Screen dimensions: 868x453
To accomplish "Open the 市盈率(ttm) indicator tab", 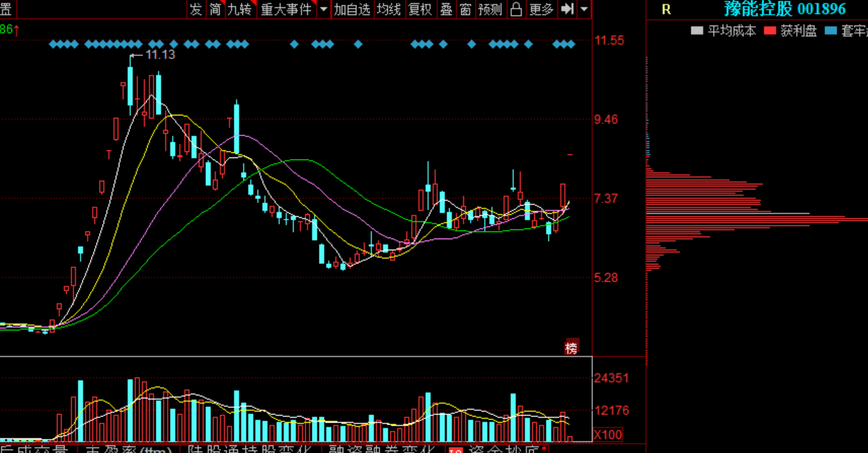I will click(127, 448).
